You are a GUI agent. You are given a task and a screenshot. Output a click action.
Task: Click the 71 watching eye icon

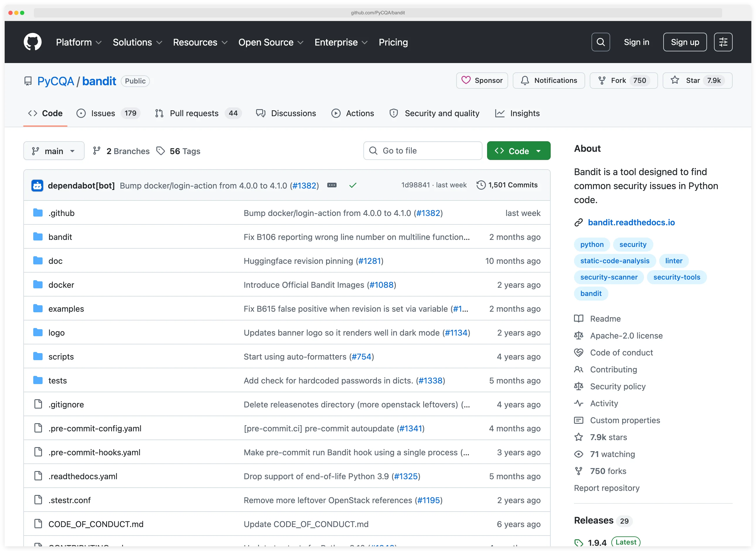(579, 454)
